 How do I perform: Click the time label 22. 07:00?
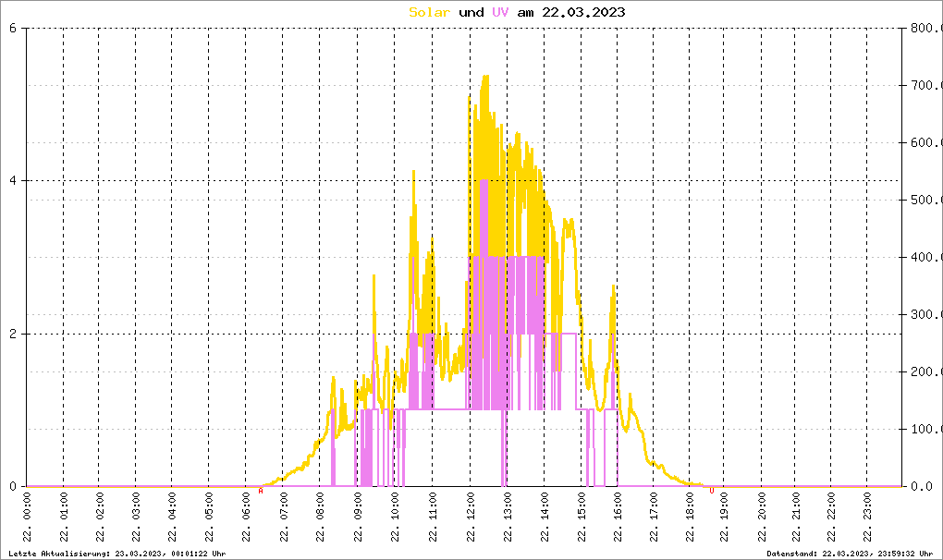[283, 517]
